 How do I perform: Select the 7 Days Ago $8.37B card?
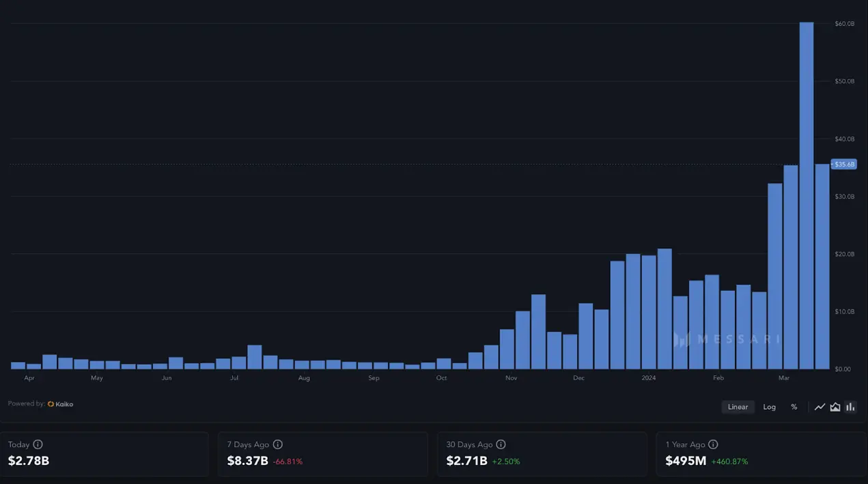[x=322, y=453]
